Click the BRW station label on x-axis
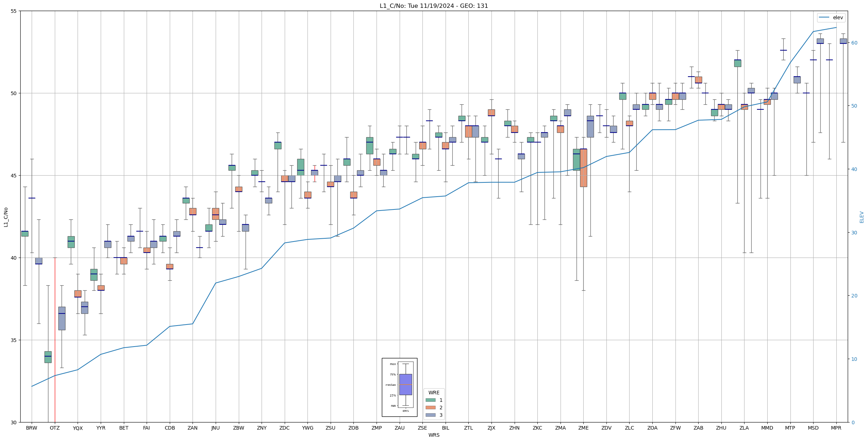868x441 pixels. coord(32,428)
